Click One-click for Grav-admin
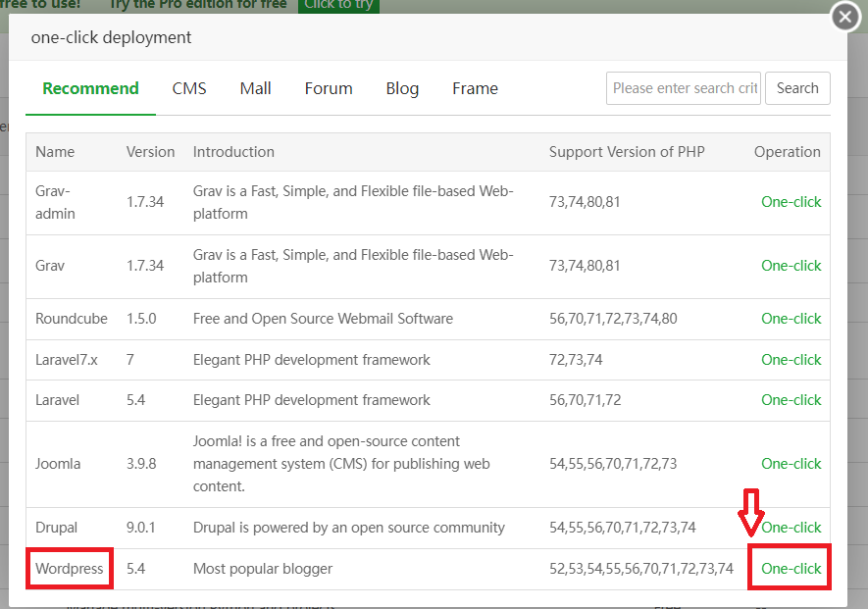868x609 pixels. coord(791,202)
